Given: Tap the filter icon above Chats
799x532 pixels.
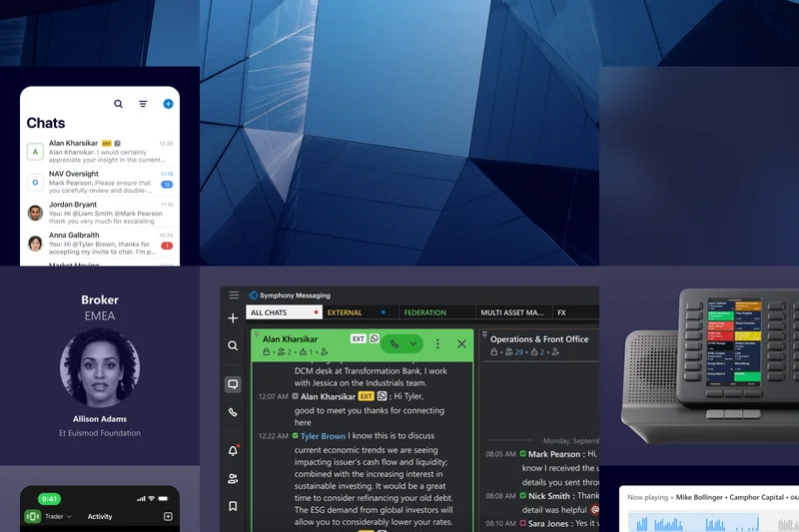Looking at the screenshot, I should coord(143,104).
